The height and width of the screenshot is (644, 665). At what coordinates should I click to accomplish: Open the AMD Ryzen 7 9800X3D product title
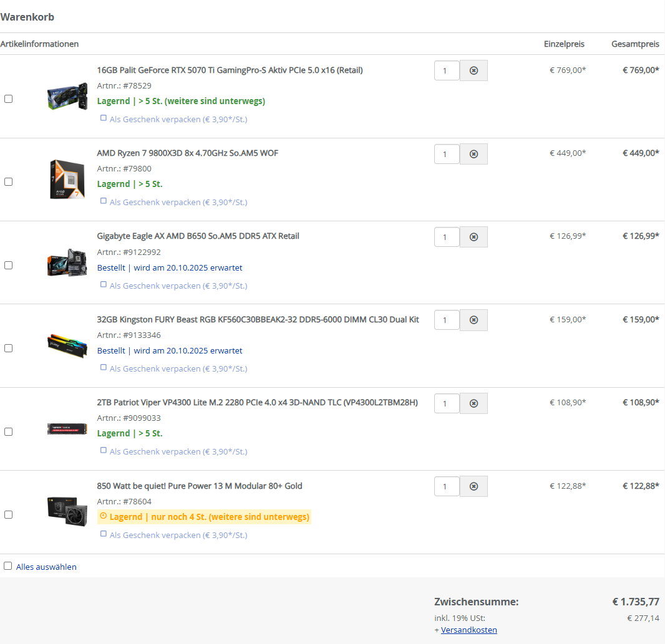pos(187,153)
